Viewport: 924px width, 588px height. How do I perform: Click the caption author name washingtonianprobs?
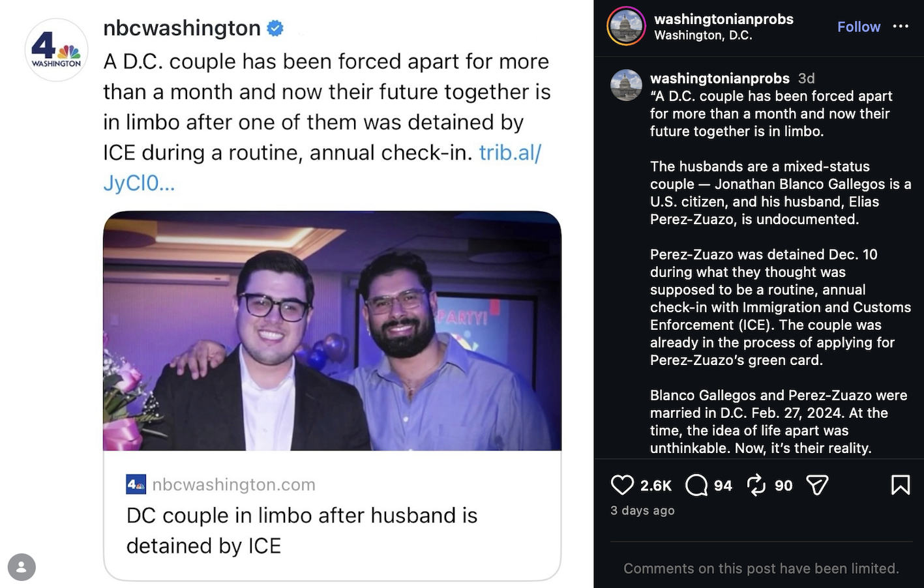tap(719, 78)
